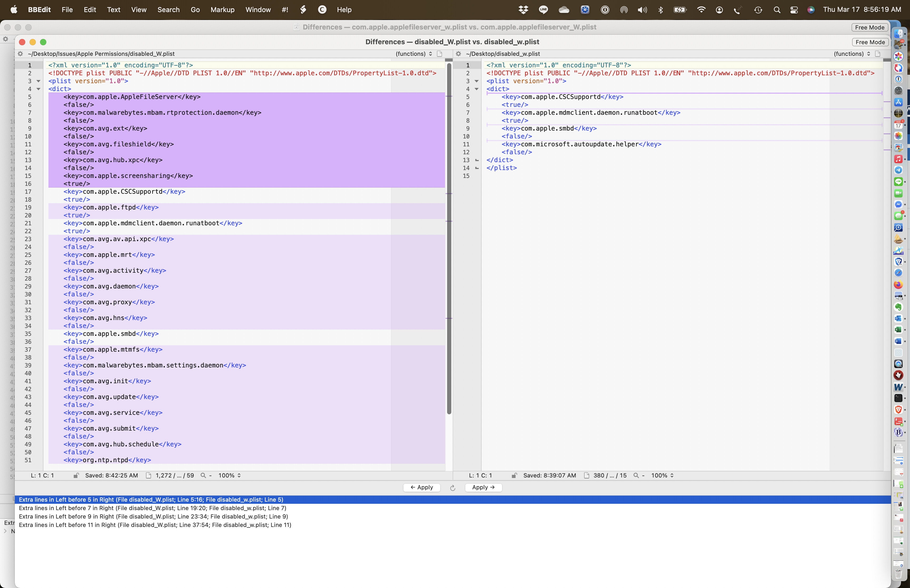910x588 pixels.
Task: Click the right pane's document icon beside (functions)
Action: pyautogui.click(x=878, y=54)
